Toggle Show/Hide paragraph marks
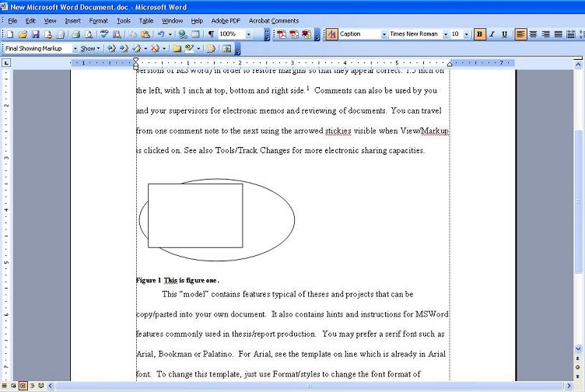Screen dimensions: 585x392 click(211, 34)
